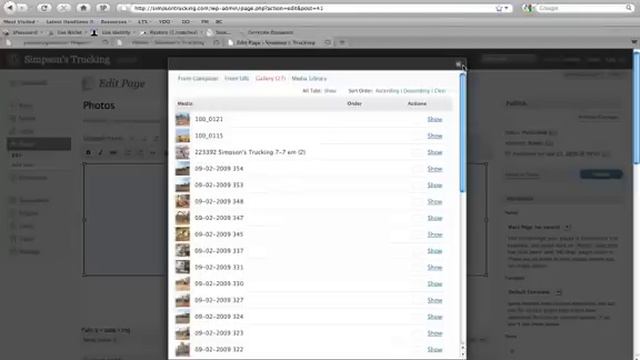Show details for 09-02-2009 353
The height and width of the screenshot is (360, 640).
tap(435, 185)
